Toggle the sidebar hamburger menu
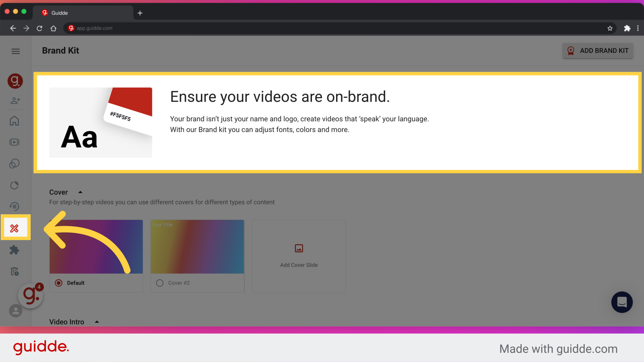The image size is (644, 362). tap(16, 51)
